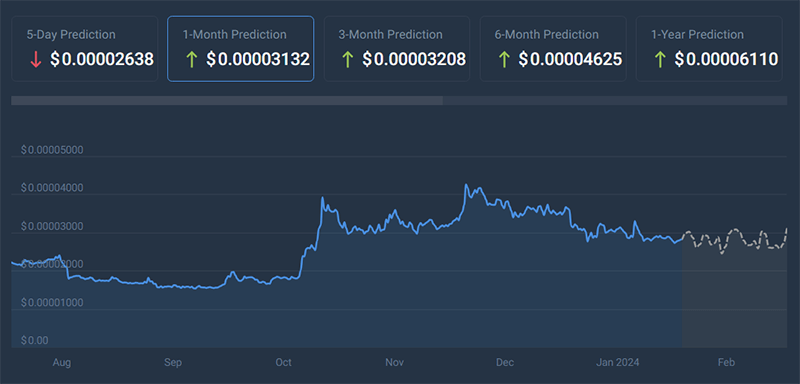Click the unfilled part of range scrollbar

pyautogui.click(x=615, y=100)
